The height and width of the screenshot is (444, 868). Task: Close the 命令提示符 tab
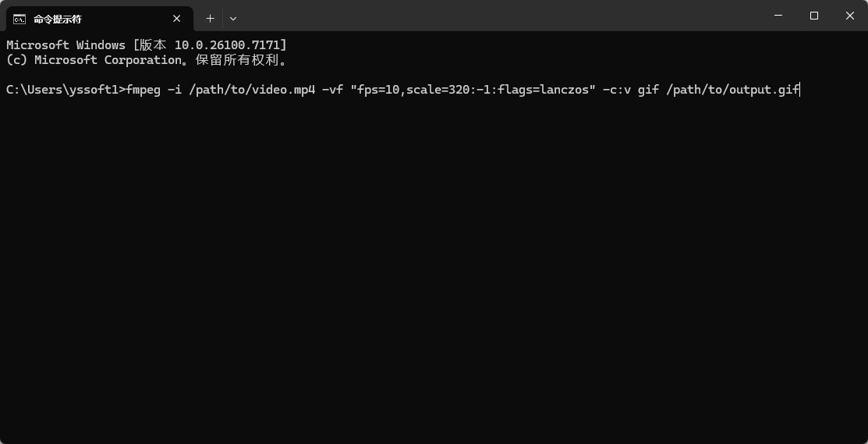click(x=177, y=18)
